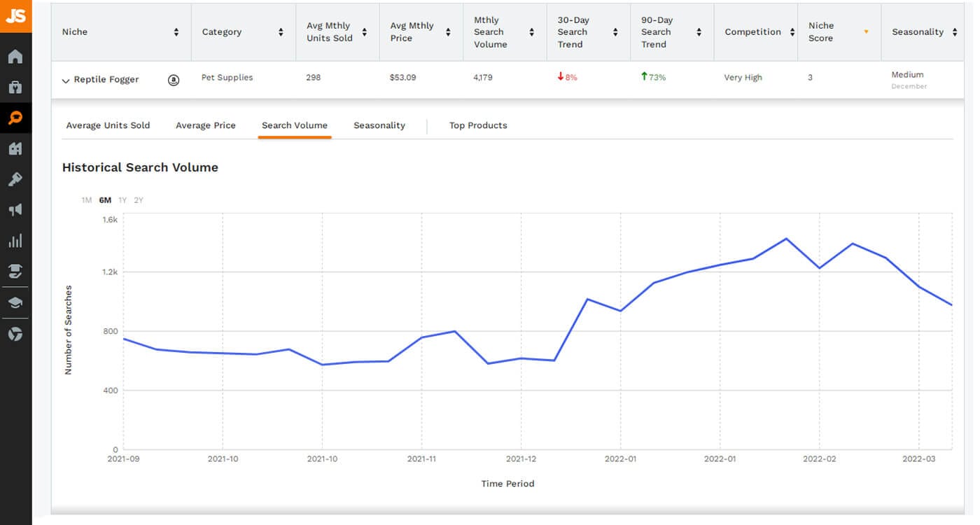
Task: Click the magnifying glass icon in the sidebar
Action: 15,118
